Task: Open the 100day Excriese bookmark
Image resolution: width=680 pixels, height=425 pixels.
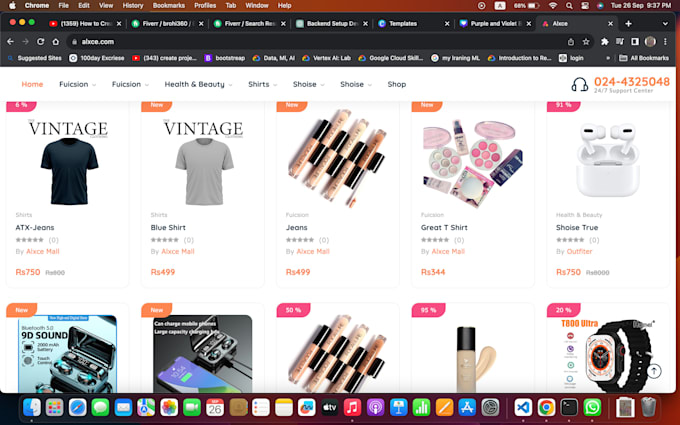Action: 97,58
